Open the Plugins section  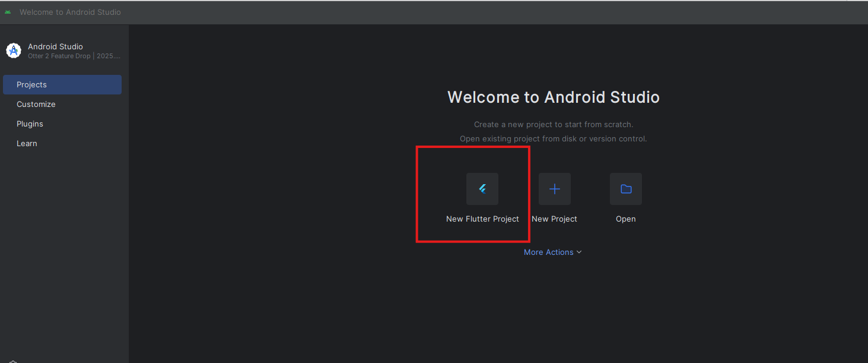click(x=30, y=124)
